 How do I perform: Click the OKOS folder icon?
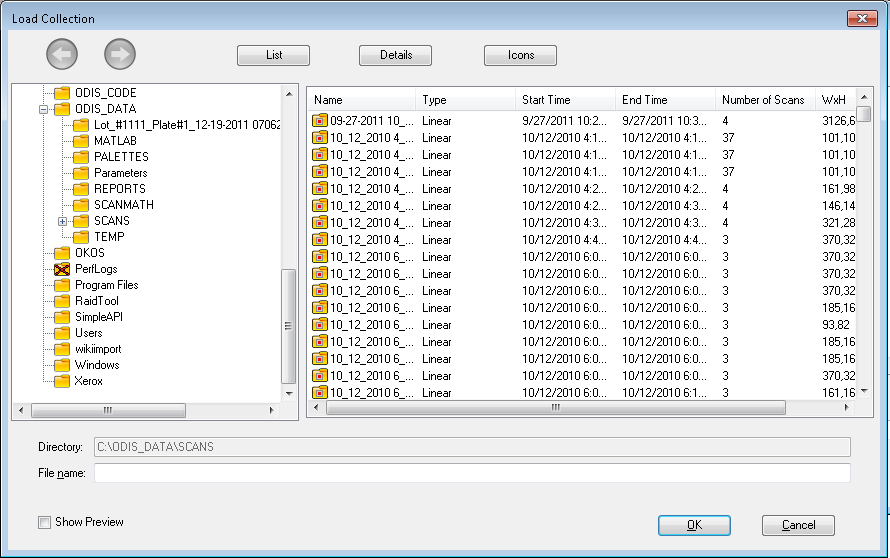pos(62,253)
